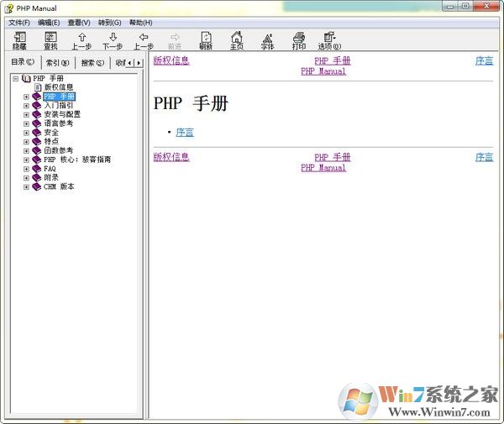Click the PHP Manual title bar help icon
The height and width of the screenshot is (424, 504).
pos(9,8)
